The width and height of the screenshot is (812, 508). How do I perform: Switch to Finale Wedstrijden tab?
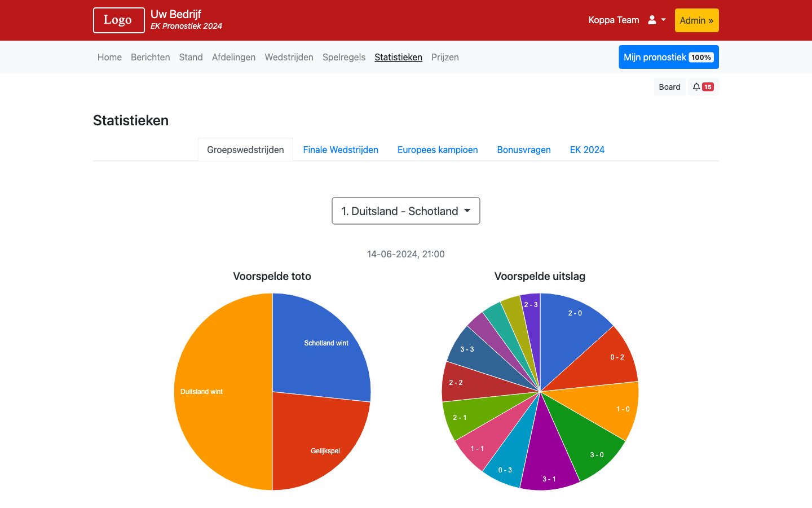tap(341, 150)
